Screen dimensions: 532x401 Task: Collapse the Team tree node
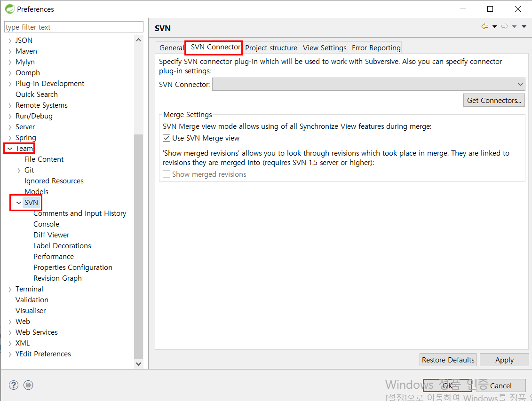point(10,149)
